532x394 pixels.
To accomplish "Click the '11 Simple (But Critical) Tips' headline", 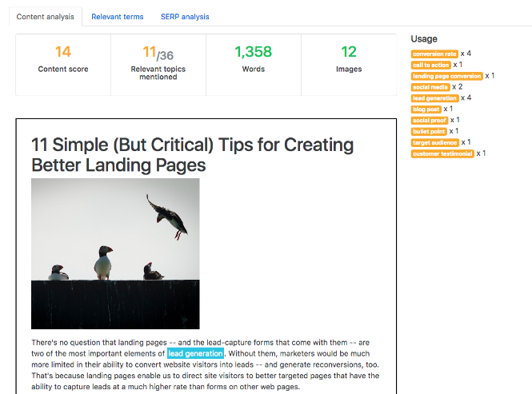I will point(192,155).
